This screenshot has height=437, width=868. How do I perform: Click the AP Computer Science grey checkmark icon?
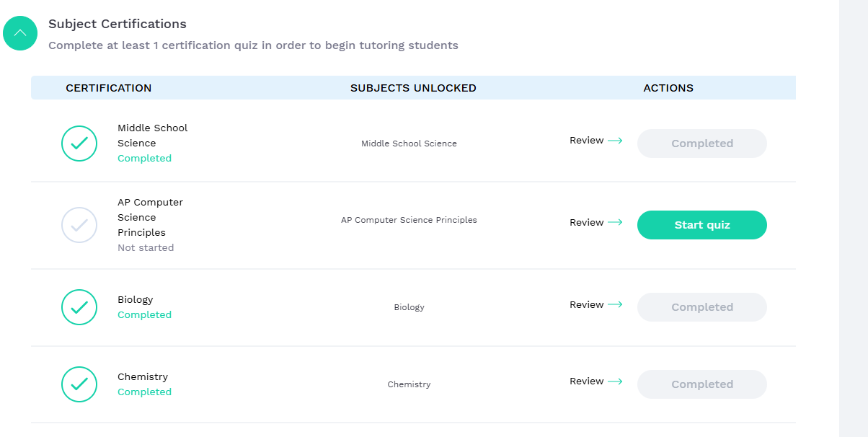tap(79, 225)
